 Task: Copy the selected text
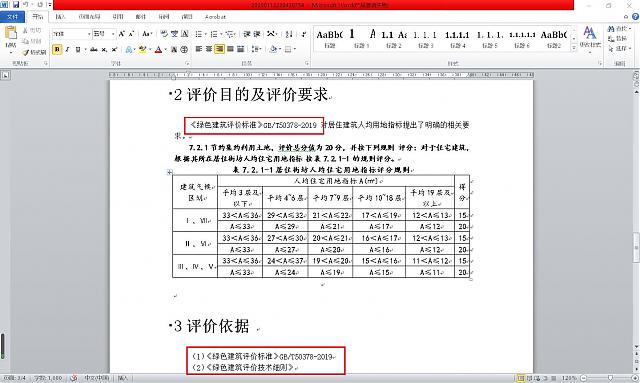click(32, 41)
